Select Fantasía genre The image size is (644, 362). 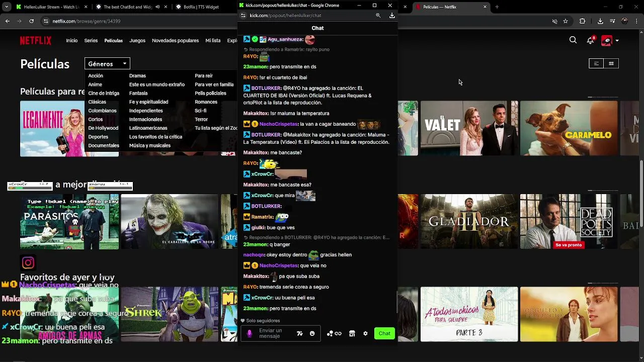tap(138, 93)
